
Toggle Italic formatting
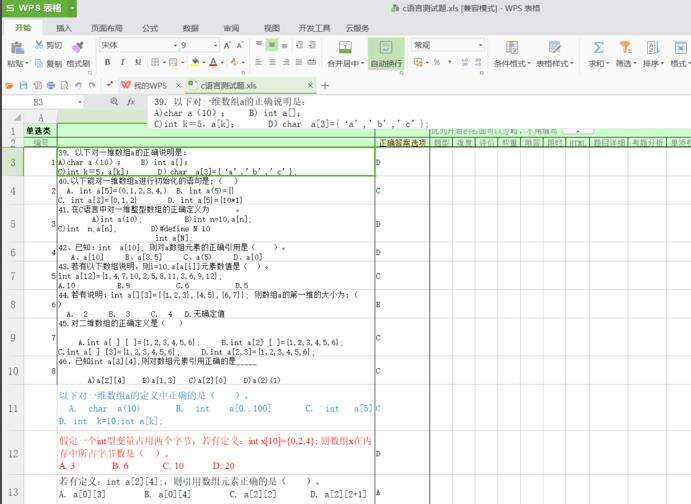123,63
